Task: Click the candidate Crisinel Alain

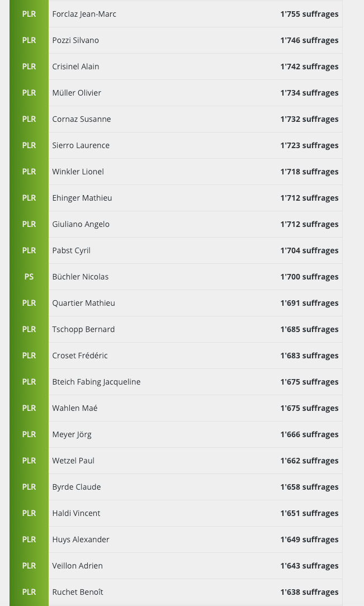Action: click(75, 67)
